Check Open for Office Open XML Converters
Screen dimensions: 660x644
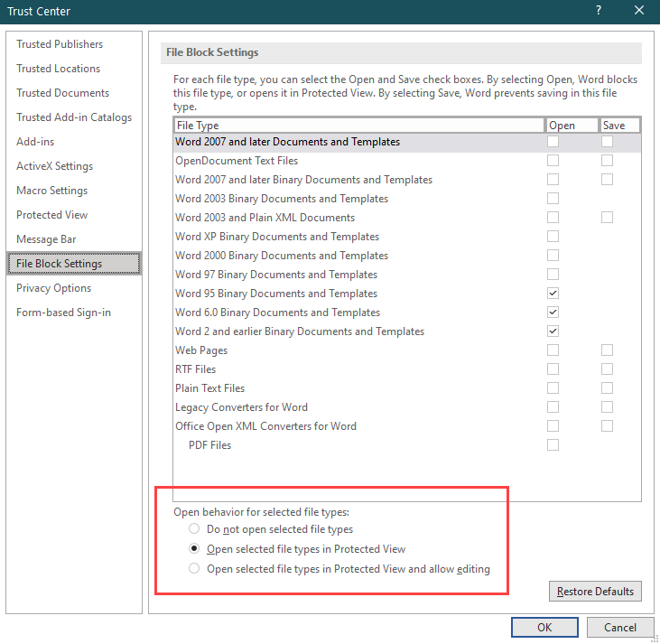(x=553, y=425)
